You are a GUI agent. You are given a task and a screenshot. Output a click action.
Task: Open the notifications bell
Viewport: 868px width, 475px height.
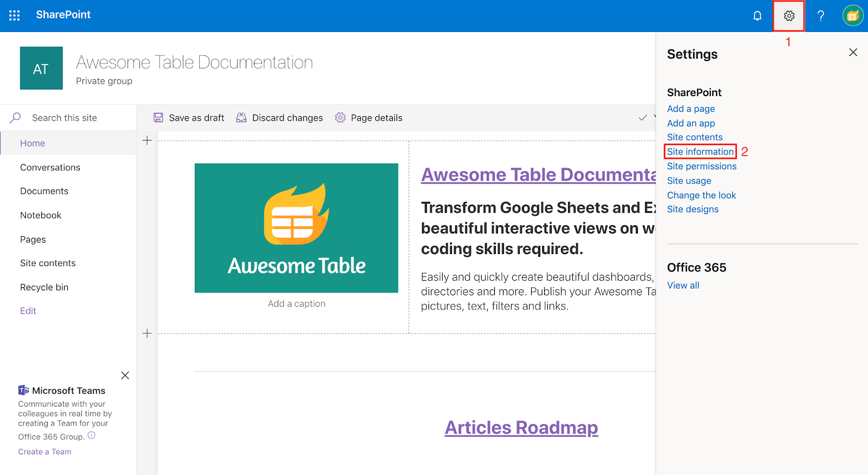(x=757, y=16)
